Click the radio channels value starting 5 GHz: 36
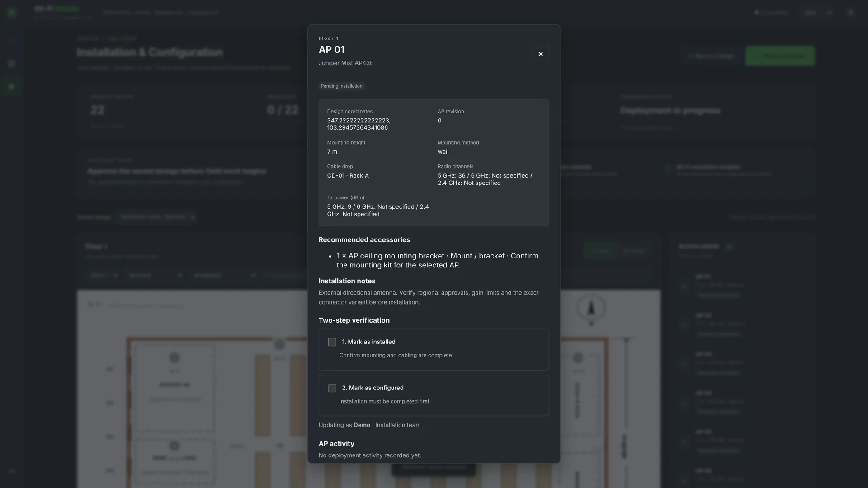The height and width of the screenshot is (488, 868). point(485,179)
